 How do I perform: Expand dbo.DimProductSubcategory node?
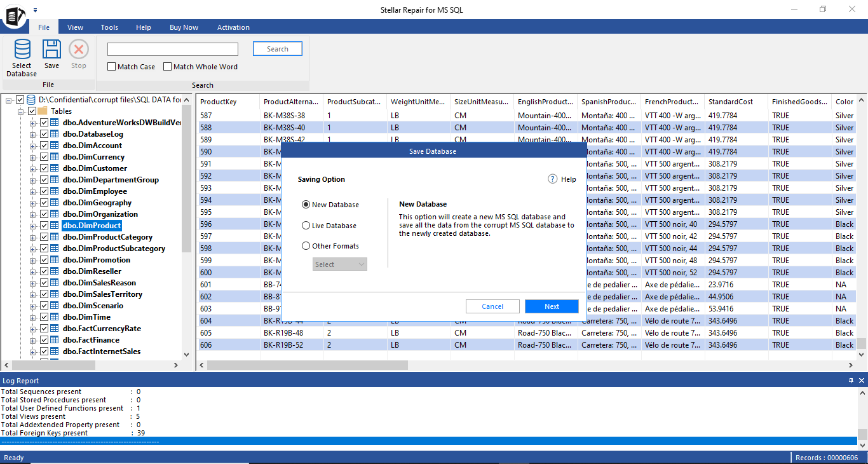pyautogui.click(x=33, y=249)
